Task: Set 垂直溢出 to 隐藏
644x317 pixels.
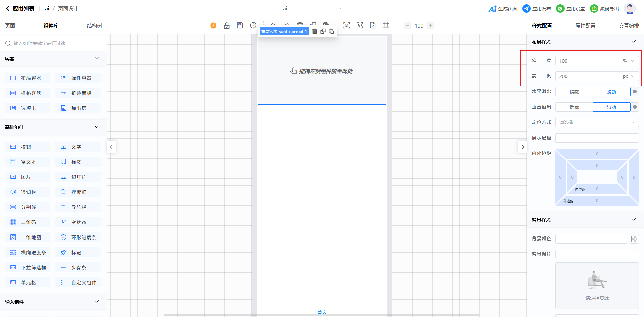Action: coord(574,107)
